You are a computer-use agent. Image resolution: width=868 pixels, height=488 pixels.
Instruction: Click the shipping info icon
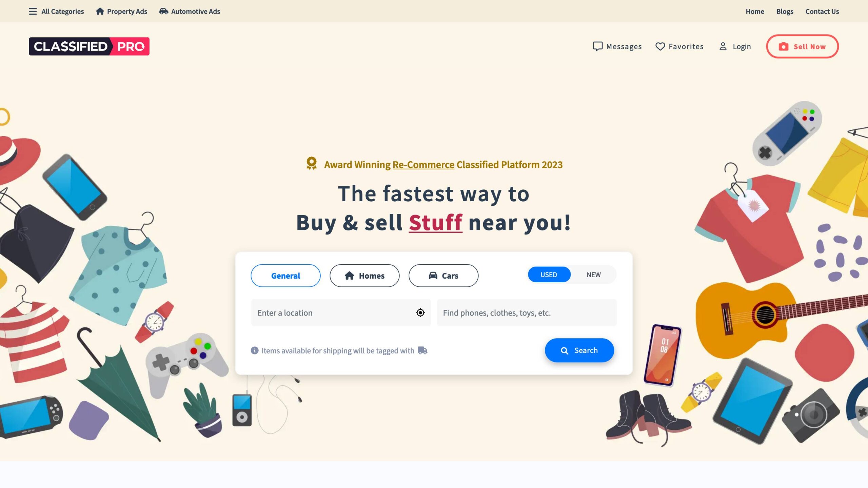pos(254,350)
